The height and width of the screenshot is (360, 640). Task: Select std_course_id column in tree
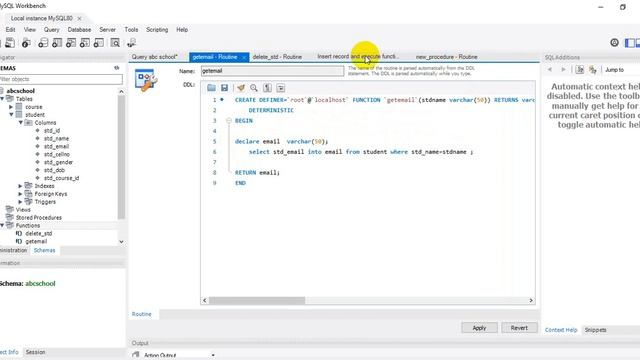click(62, 178)
